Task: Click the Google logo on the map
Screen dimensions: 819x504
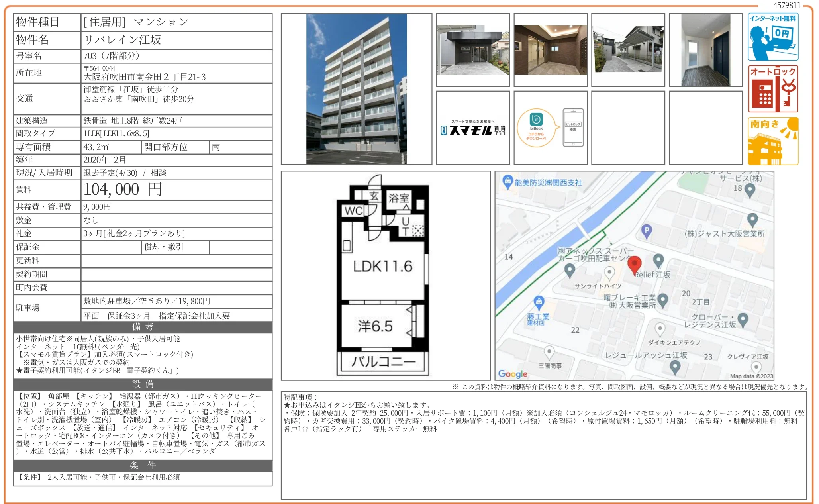Action: pos(512,374)
